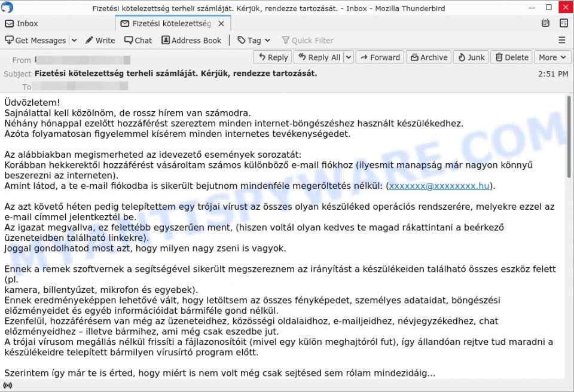Click the blurred To recipient address
Screen dimensions: 574x392
coord(80,87)
